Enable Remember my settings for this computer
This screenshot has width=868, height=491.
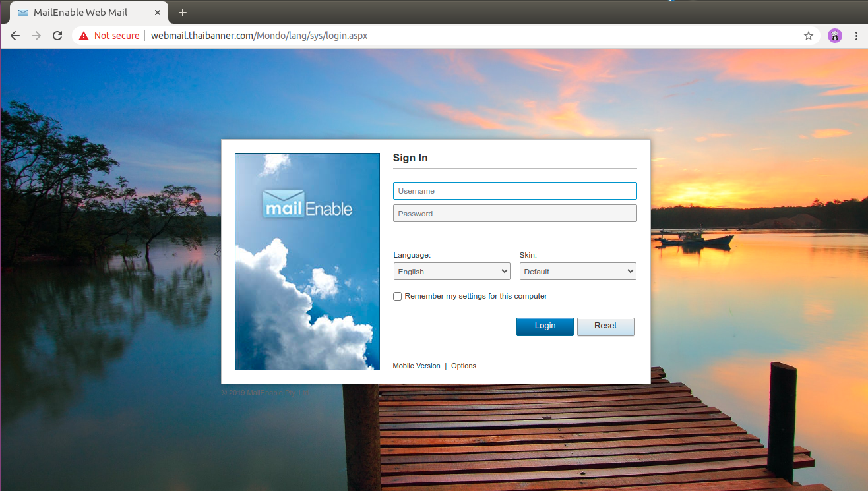(x=398, y=297)
